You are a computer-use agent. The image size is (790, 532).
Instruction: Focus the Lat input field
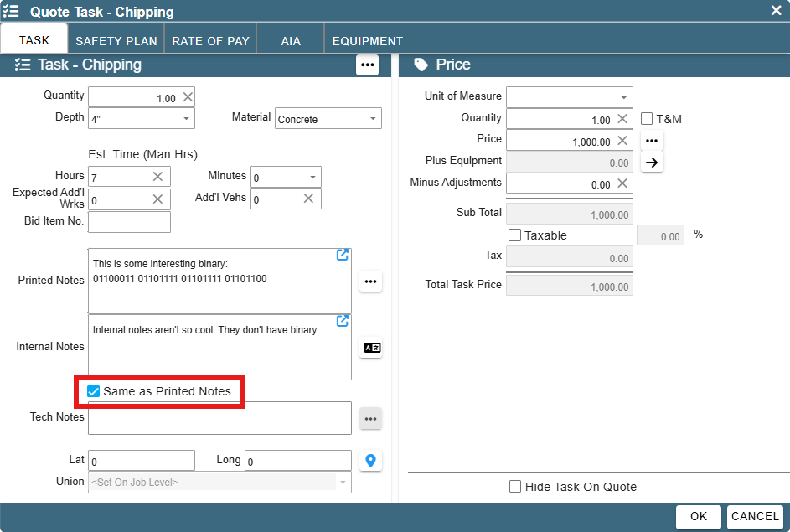point(142,461)
